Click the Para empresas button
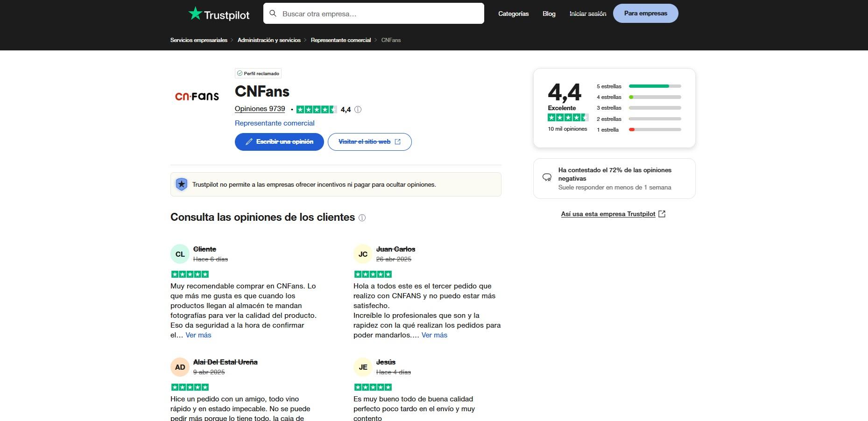 point(645,13)
